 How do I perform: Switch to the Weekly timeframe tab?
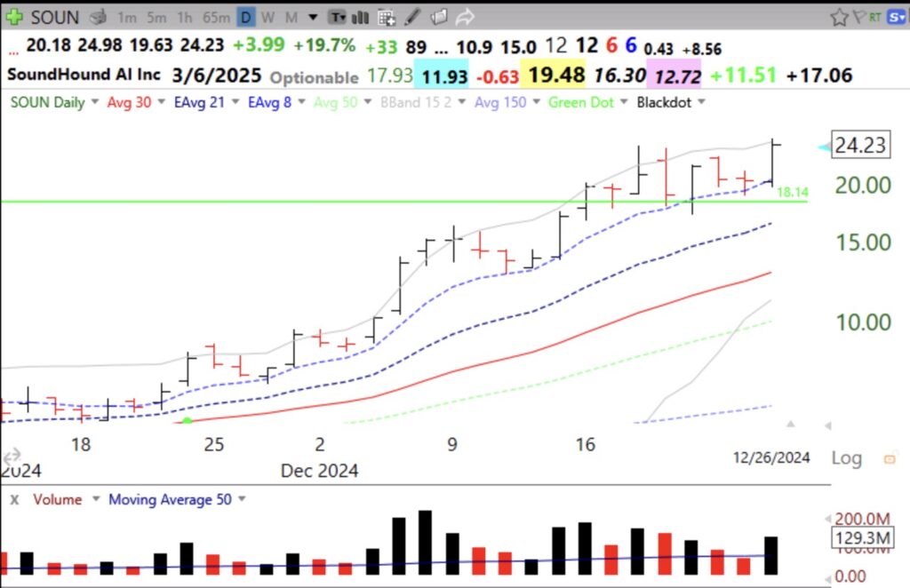pos(267,17)
